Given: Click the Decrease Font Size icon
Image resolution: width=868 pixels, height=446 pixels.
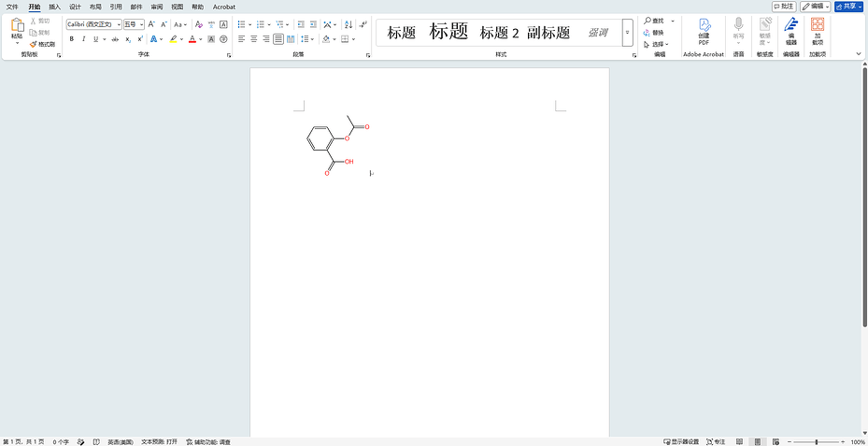Looking at the screenshot, I should 164,24.
